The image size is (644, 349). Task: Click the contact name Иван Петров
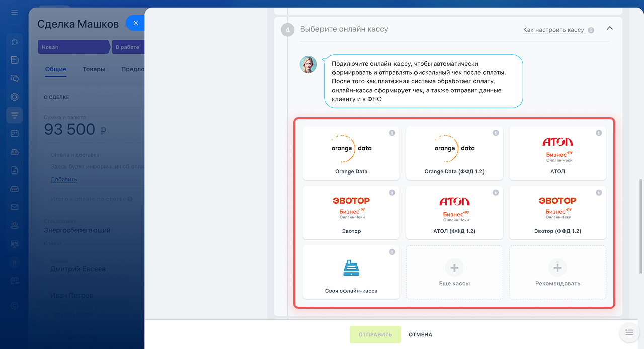(x=71, y=295)
